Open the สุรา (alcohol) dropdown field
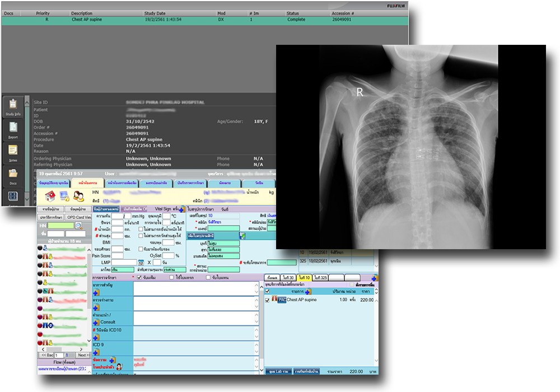 coord(223,250)
